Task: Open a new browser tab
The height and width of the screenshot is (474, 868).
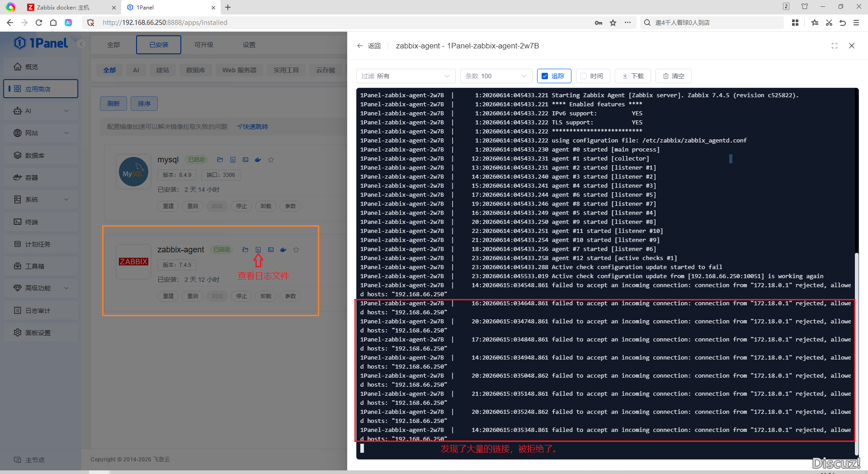Action: [x=228, y=7]
